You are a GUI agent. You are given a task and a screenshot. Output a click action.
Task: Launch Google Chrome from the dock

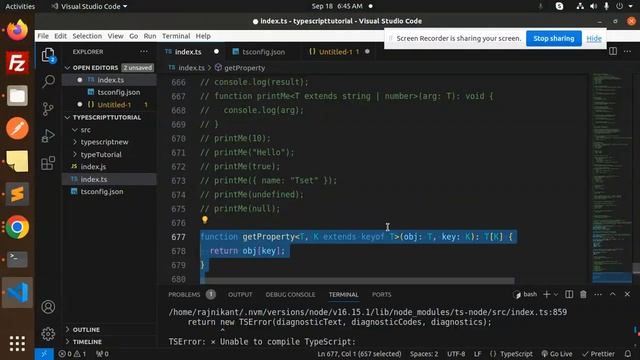tap(17, 227)
